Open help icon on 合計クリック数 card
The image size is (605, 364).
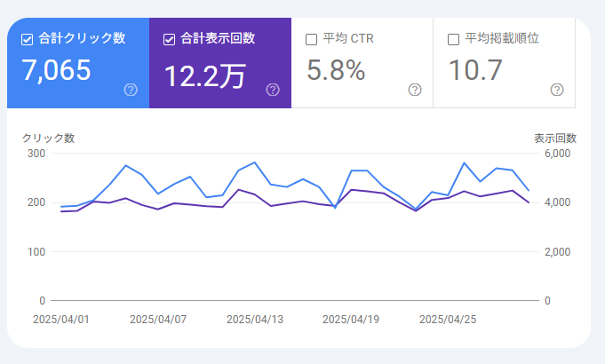(x=131, y=90)
